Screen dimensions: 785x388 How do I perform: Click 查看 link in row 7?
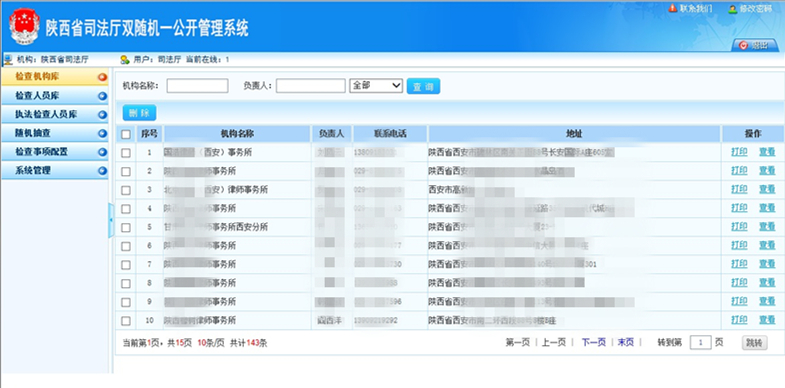pyautogui.click(x=767, y=264)
